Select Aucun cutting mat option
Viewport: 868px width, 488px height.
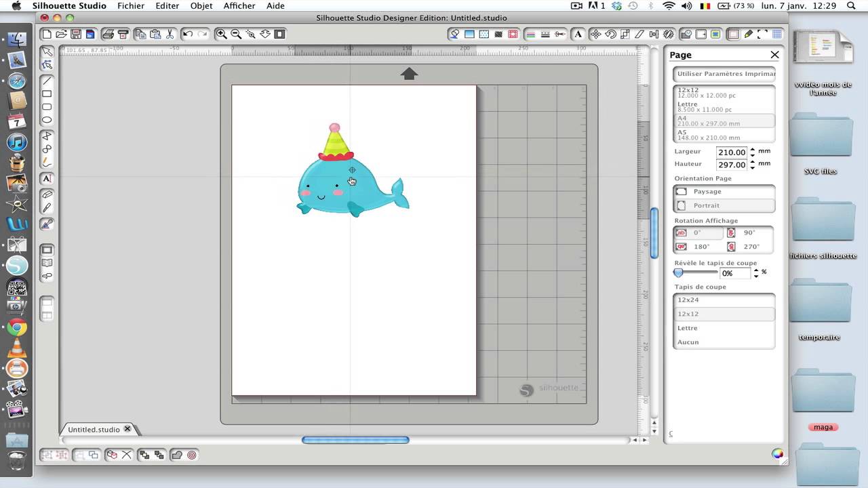[x=724, y=342]
